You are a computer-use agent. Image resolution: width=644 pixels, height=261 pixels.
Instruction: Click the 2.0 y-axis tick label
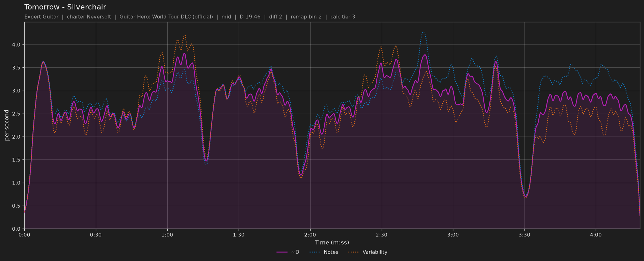(x=16, y=137)
